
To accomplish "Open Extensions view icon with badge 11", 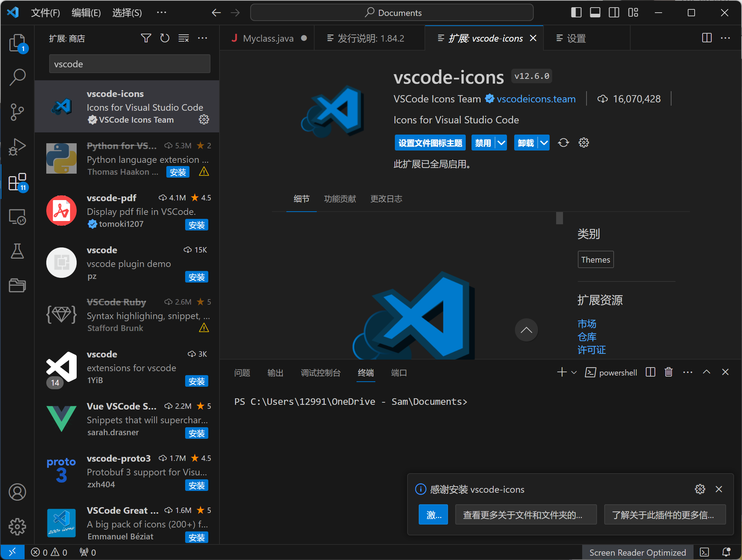I will [x=17, y=182].
